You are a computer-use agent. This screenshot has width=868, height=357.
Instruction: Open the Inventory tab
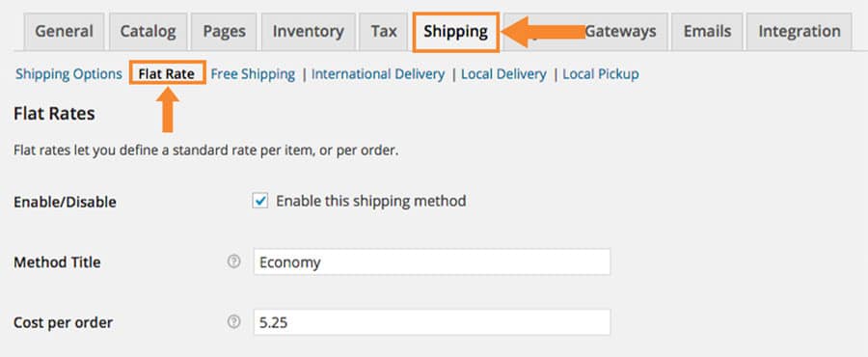(x=308, y=32)
